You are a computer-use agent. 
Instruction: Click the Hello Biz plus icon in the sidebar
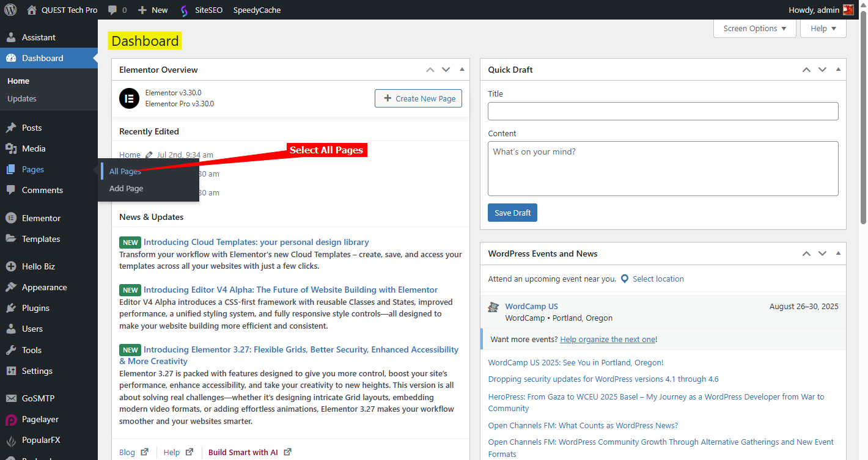[x=10, y=266]
